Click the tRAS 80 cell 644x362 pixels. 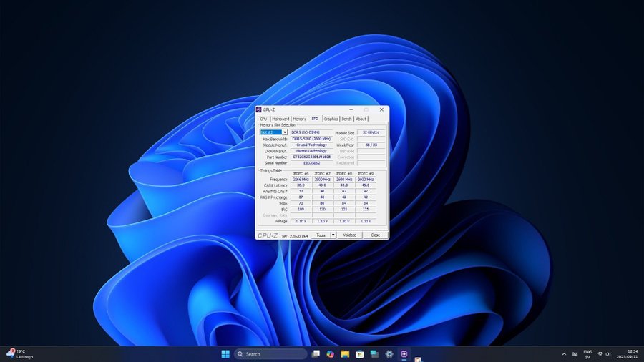click(323, 203)
